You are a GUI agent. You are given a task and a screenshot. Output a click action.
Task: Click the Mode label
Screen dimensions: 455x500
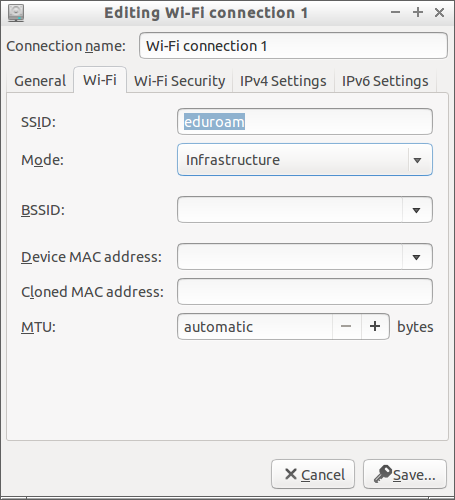(x=42, y=160)
